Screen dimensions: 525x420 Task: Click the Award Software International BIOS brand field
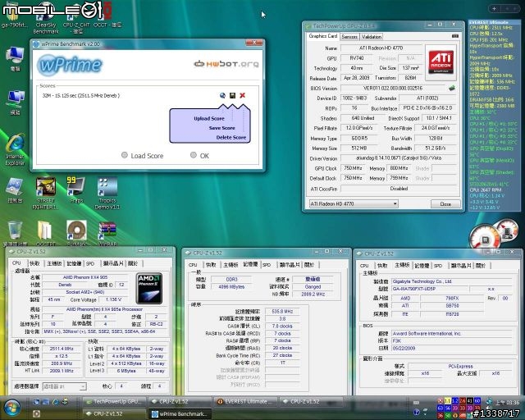(452, 333)
